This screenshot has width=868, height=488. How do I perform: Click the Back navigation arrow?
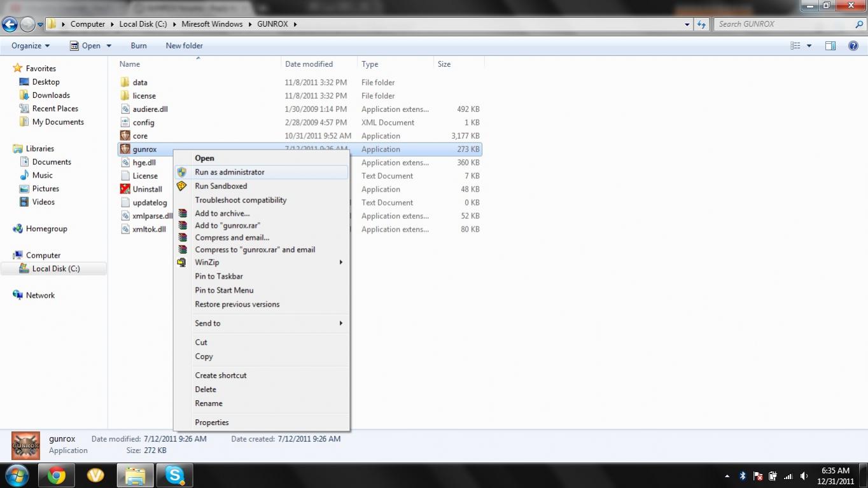[10, 24]
